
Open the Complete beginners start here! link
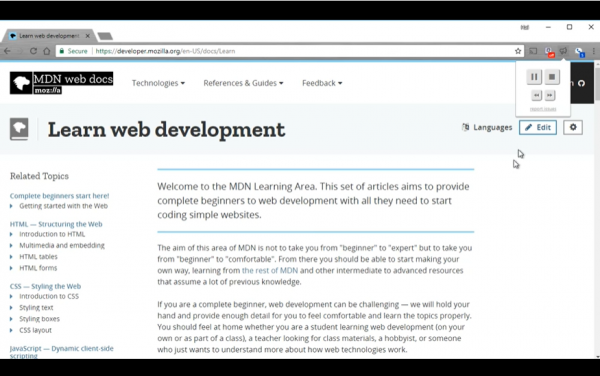point(59,196)
